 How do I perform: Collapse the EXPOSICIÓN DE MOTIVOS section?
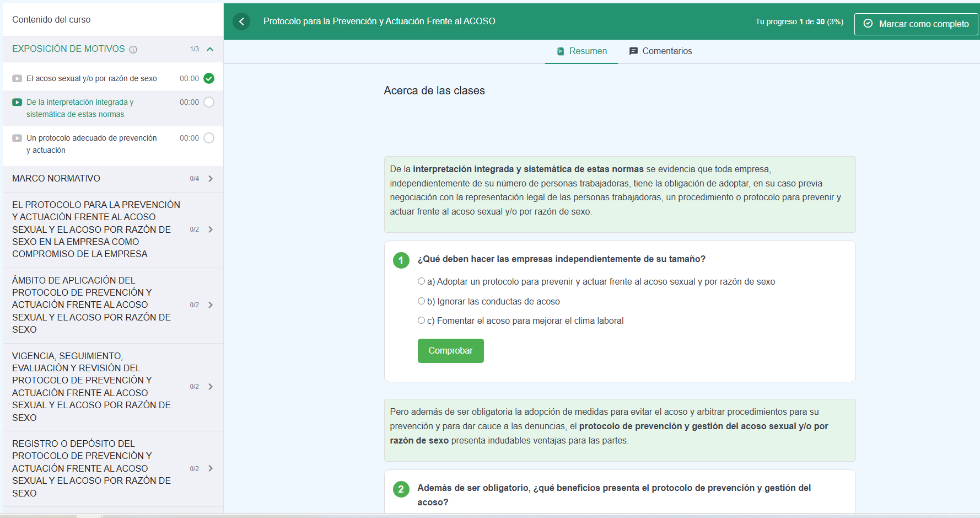(210, 49)
